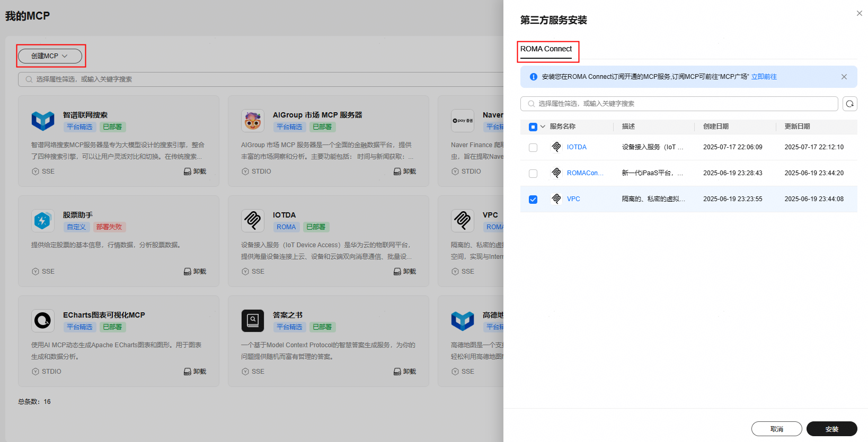Image resolution: width=868 pixels, height=442 pixels.
Task: Click the VPC card logo in My MCP list
Action: (x=463, y=221)
